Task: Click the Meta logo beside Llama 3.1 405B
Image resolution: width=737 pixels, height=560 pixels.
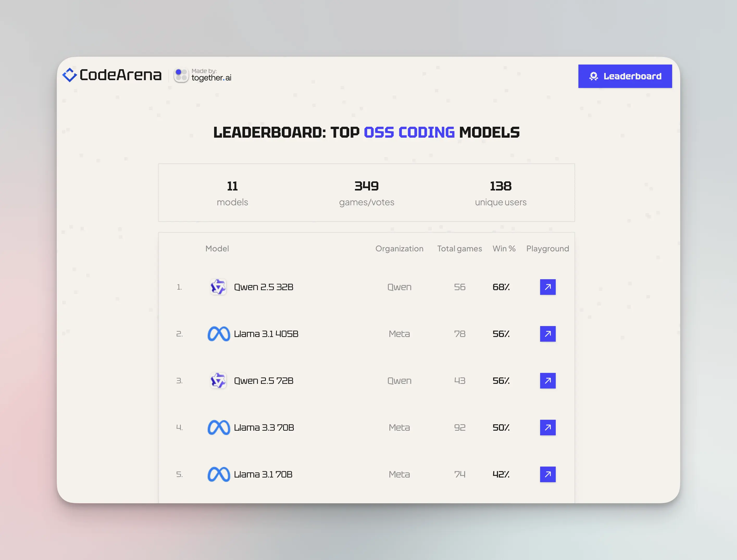Action: pos(218,334)
